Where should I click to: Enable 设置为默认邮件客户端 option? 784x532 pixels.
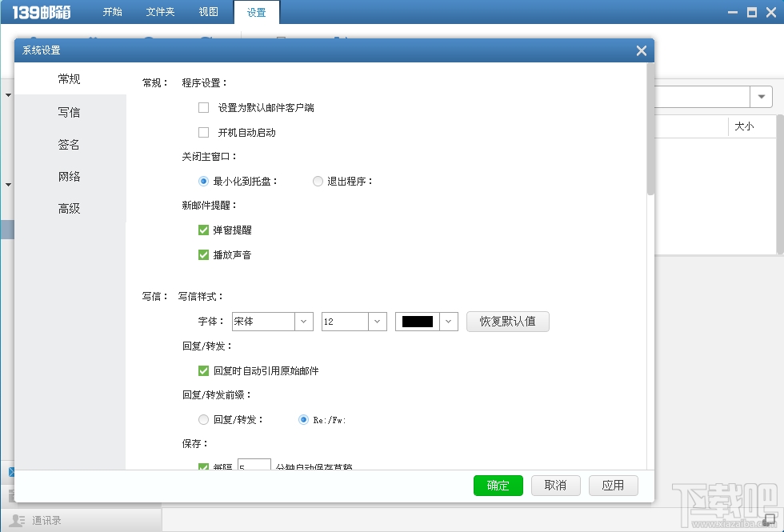[x=204, y=106]
